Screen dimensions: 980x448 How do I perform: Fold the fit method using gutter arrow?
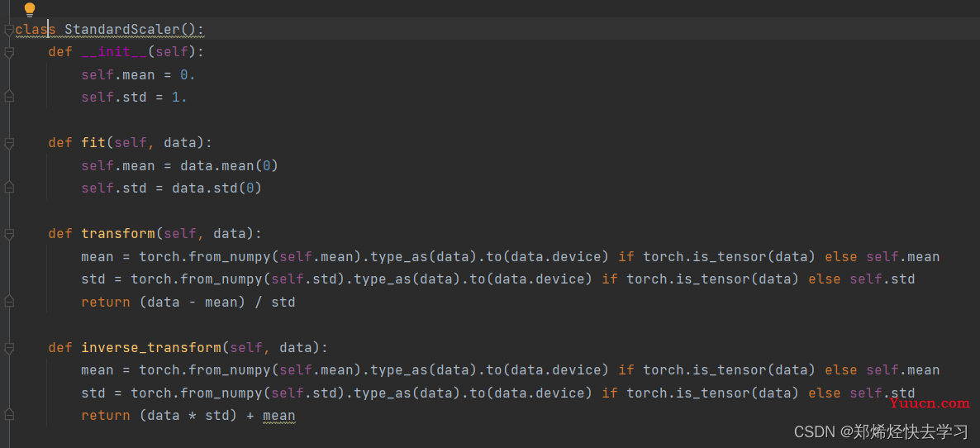tap(9, 143)
